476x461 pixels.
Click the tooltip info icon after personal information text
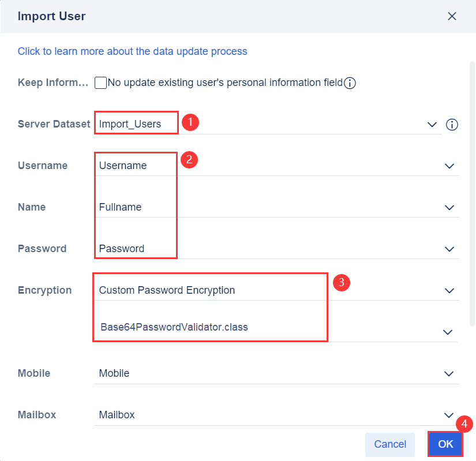click(350, 83)
